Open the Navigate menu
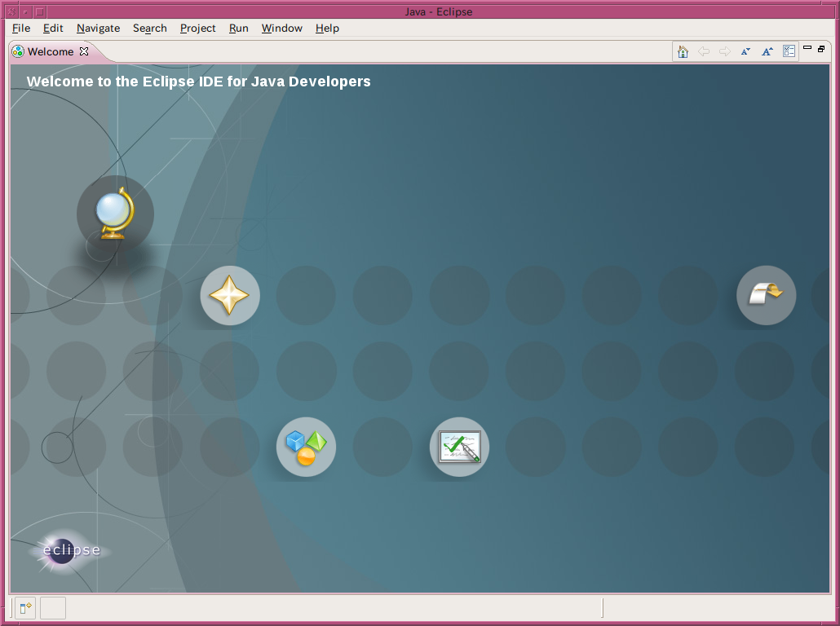The image size is (840, 626). (x=98, y=29)
